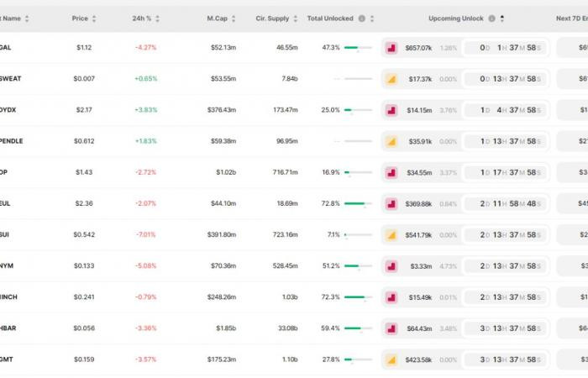Sort the table by Price
The height and width of the screenshot is (378, 588).
[93, 18]
